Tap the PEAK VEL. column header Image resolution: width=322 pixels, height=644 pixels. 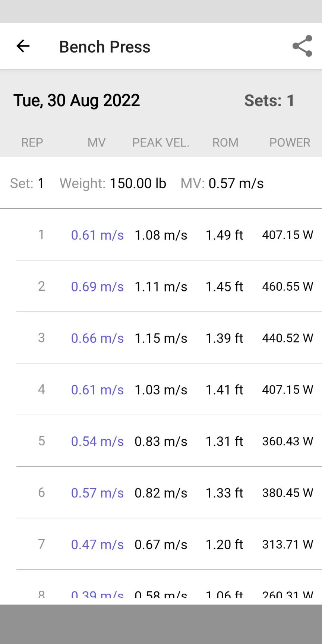point(161,142)
